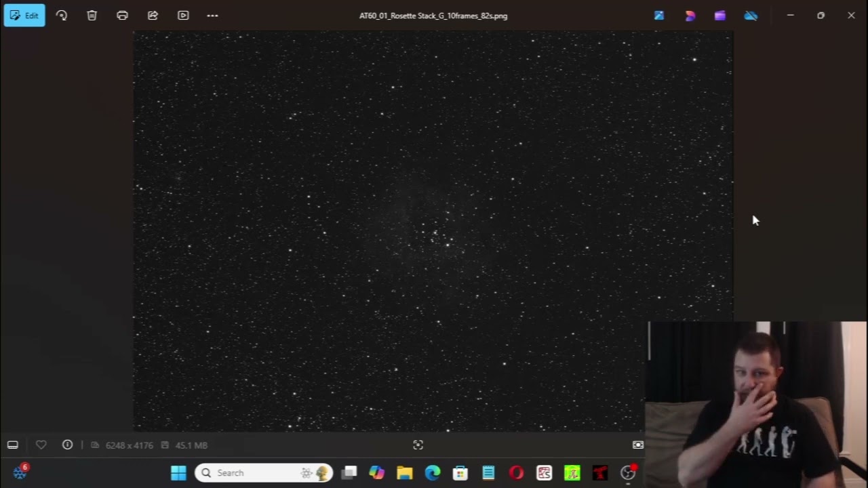Image resolution: width=868 pixels, height=488 pixels.
Task: Open the weather widget with badge 6
Action: pyautogui.click(x=20, y=472)
